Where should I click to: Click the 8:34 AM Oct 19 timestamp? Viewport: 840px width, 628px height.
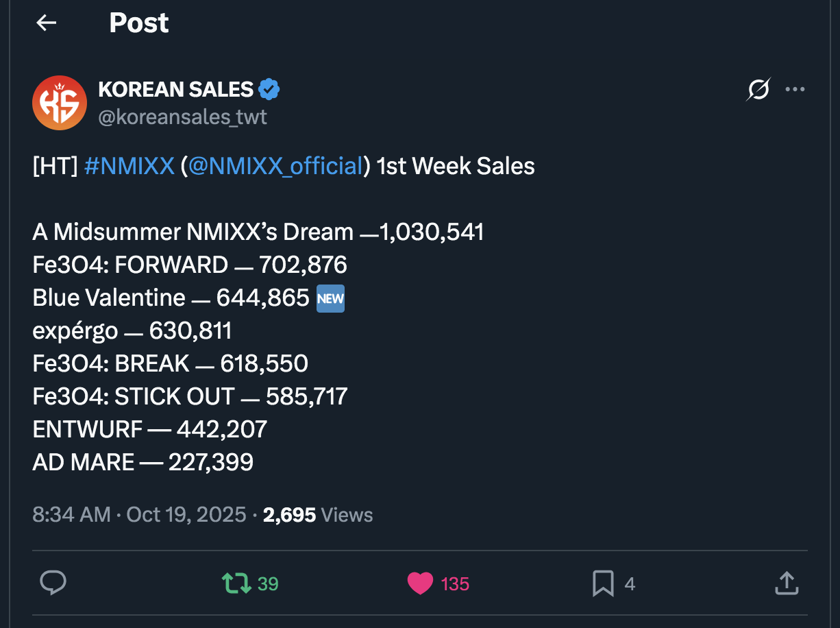[139, 515]
